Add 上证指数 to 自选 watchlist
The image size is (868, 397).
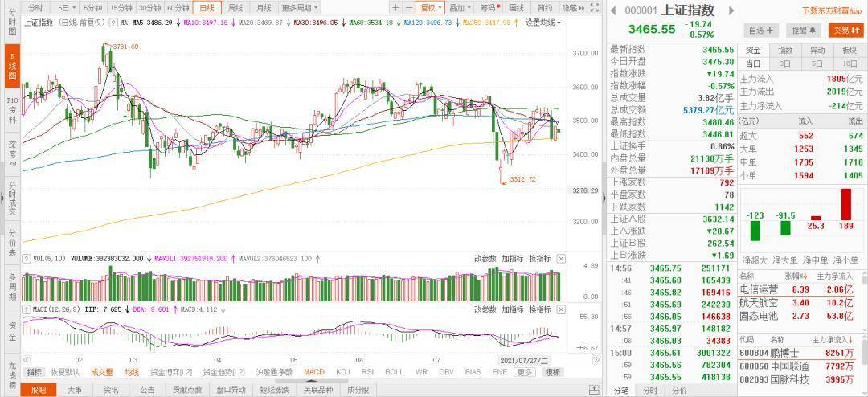point(761,31)
